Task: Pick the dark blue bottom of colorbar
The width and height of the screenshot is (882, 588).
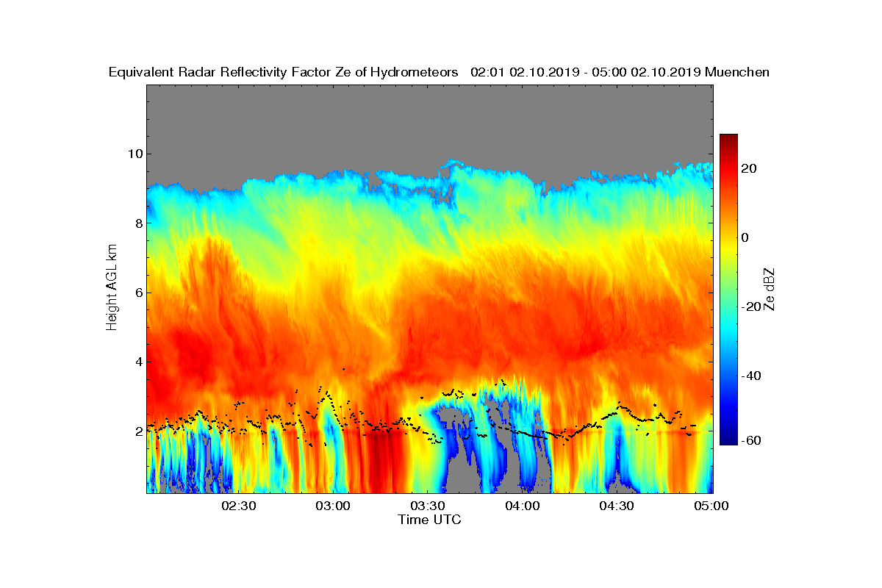Action: (x=728, y=440)
